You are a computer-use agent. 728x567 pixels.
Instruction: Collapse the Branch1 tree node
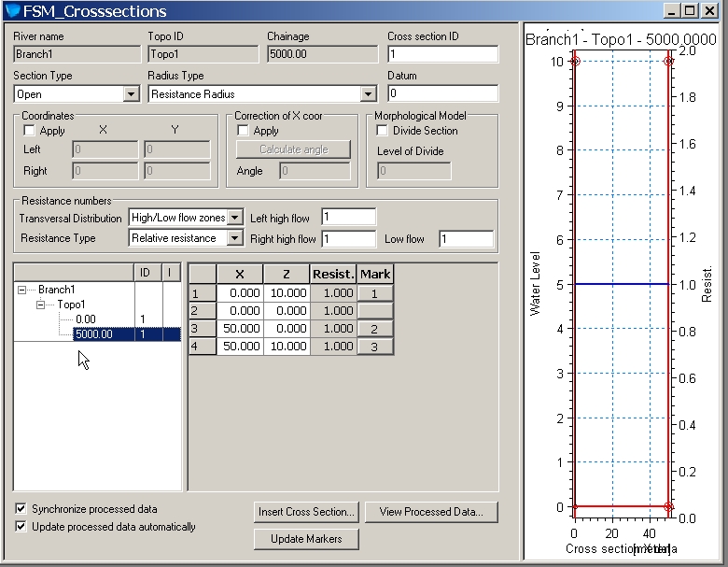point(22,290)
